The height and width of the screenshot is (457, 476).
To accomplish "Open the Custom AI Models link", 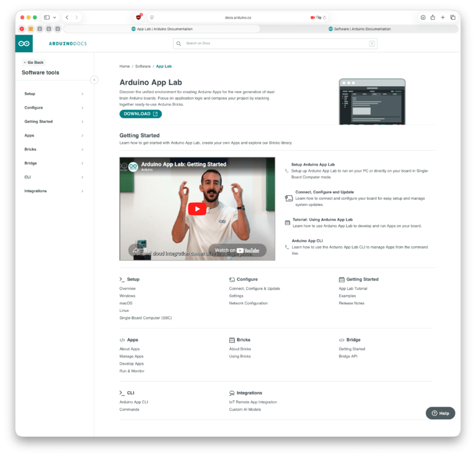I will (x=245, y=410).
